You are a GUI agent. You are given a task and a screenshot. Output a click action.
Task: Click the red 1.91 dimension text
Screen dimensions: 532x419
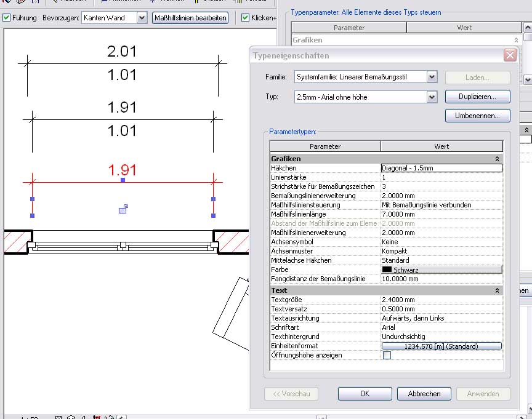[x=122, y=170]
